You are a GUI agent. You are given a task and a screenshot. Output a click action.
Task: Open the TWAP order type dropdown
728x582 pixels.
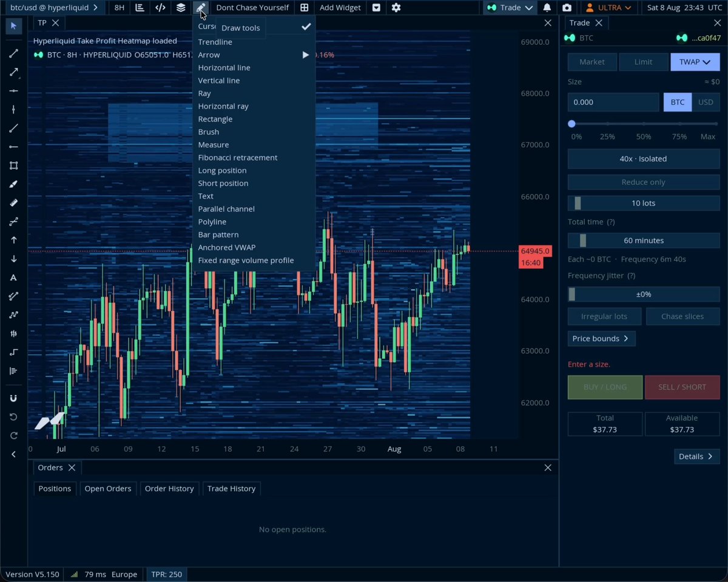[695, 62]
